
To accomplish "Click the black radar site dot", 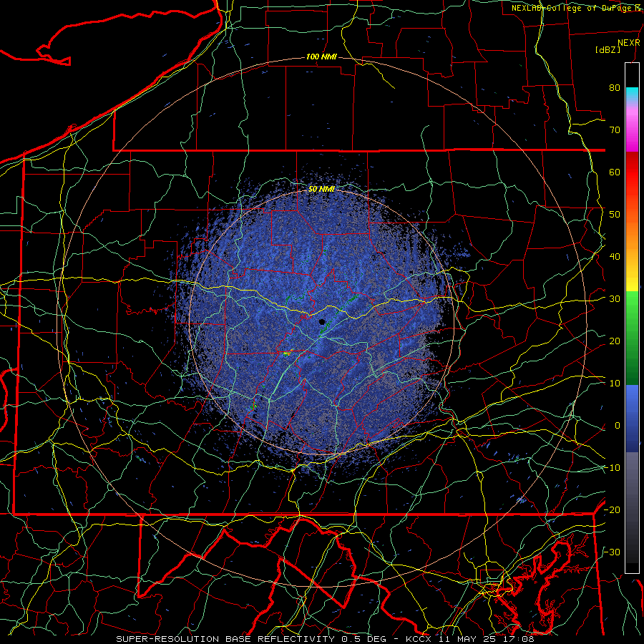I will pos(322,322).
